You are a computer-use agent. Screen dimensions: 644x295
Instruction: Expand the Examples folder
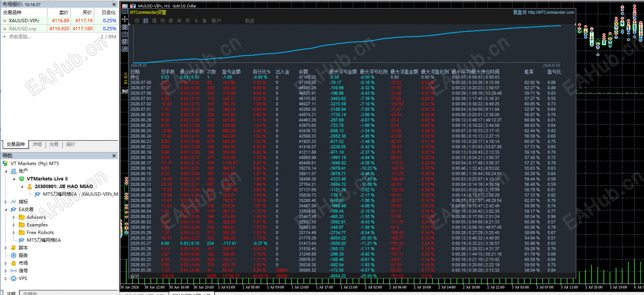[x=13, y=225]
